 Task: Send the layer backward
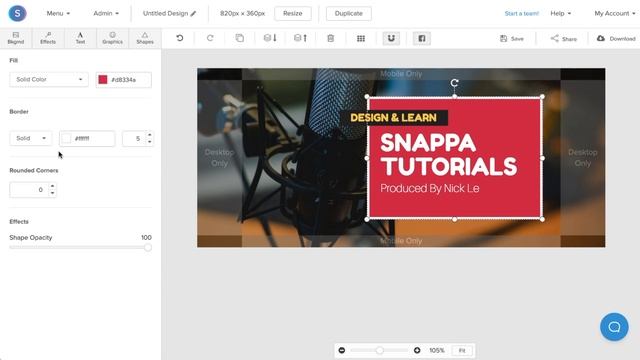[270, 38]
